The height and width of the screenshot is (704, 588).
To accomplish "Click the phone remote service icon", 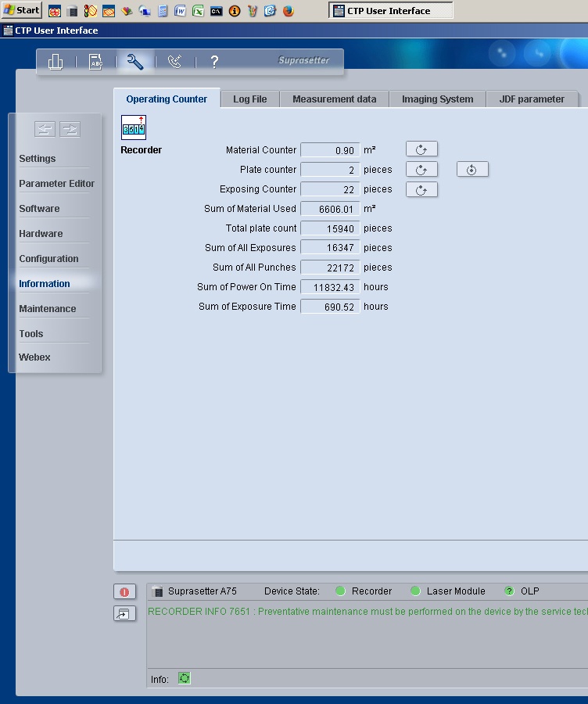I will click(175, 62).
